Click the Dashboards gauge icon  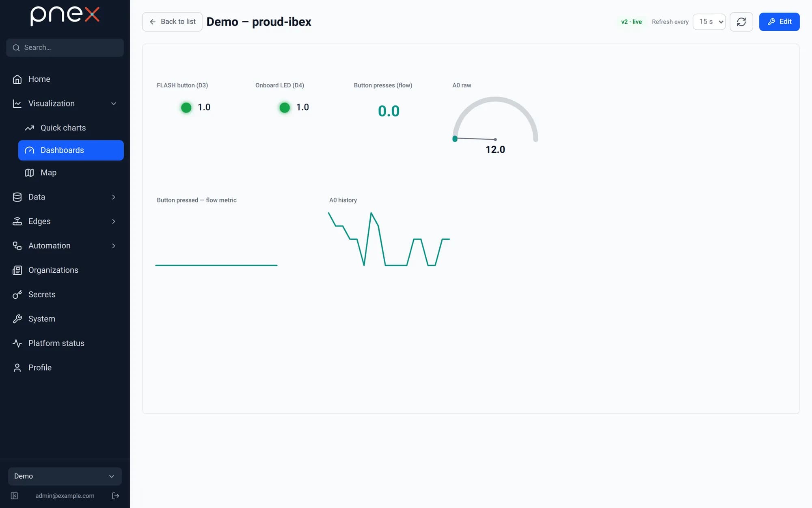[x=29, y=150]
